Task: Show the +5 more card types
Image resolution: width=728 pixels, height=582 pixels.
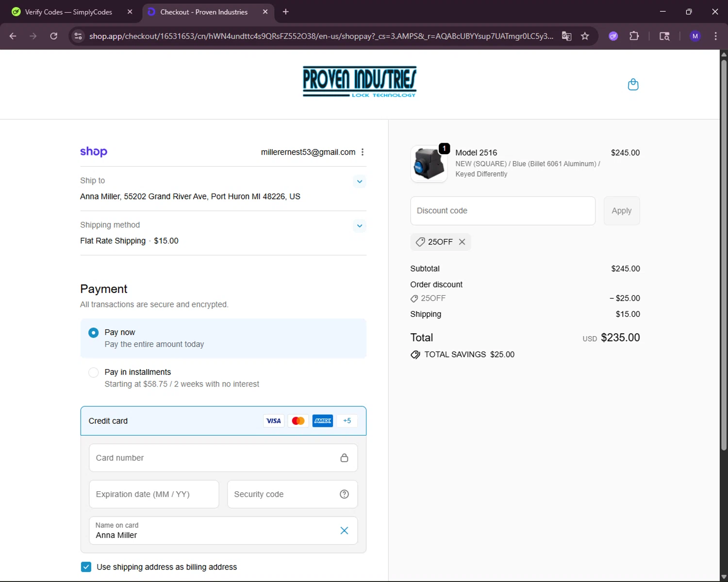Action: click(x=347, y=420)
